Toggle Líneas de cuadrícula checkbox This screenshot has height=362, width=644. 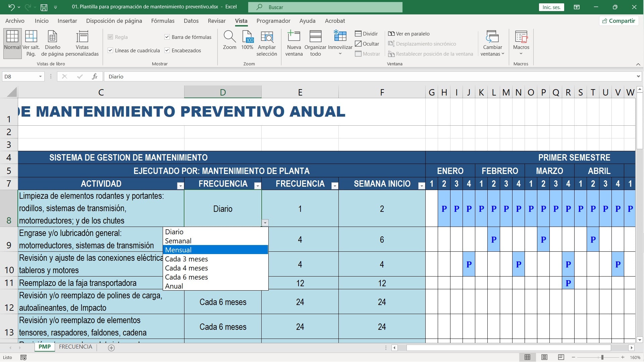click(110, 50)
